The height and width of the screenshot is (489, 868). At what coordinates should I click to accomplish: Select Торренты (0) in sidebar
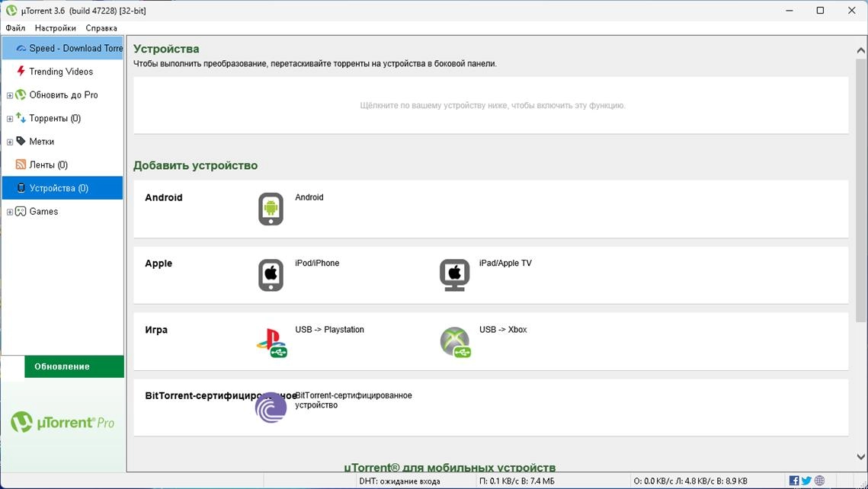55,118
